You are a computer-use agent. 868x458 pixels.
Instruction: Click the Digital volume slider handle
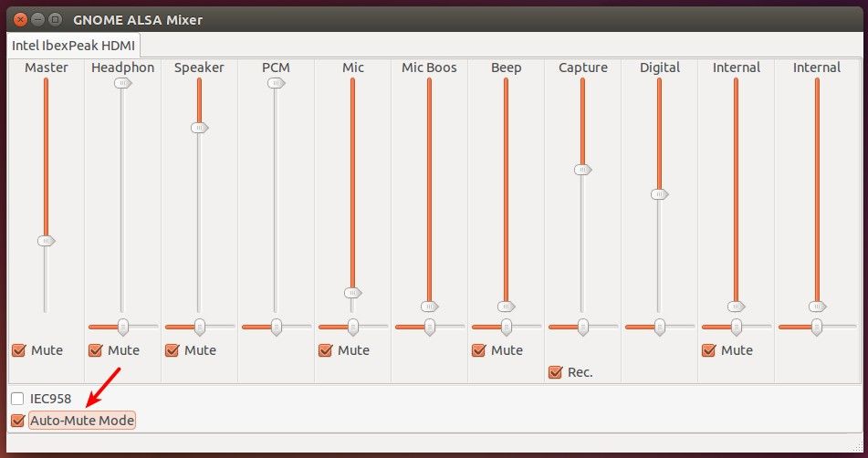click(x=659, y=194)
